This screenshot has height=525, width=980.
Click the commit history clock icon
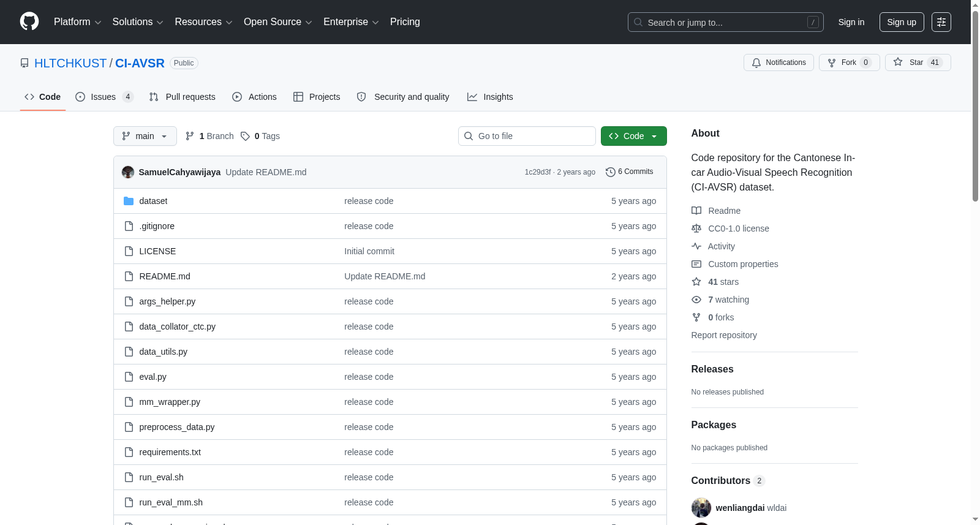click(610, 172)
